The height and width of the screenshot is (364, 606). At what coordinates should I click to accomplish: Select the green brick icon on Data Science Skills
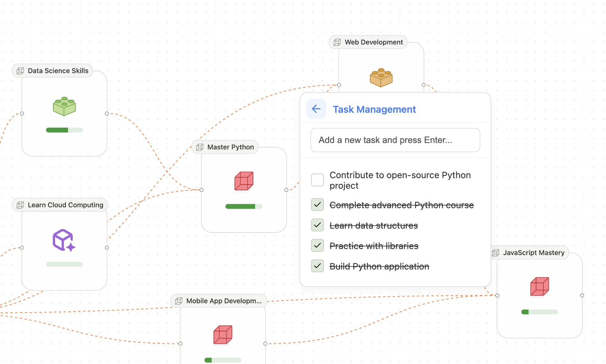(64, 107)
